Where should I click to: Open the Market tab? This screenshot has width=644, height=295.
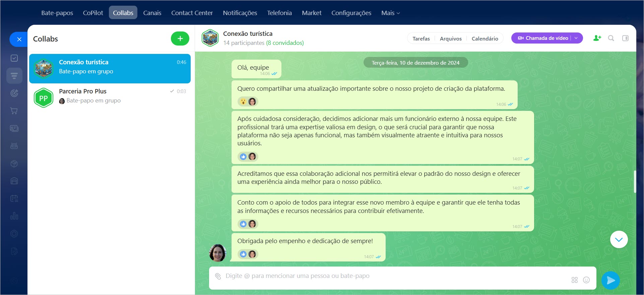tap(312, 13)
